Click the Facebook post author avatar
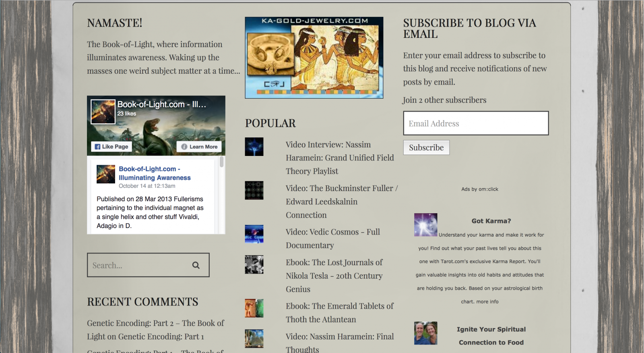 106,174
